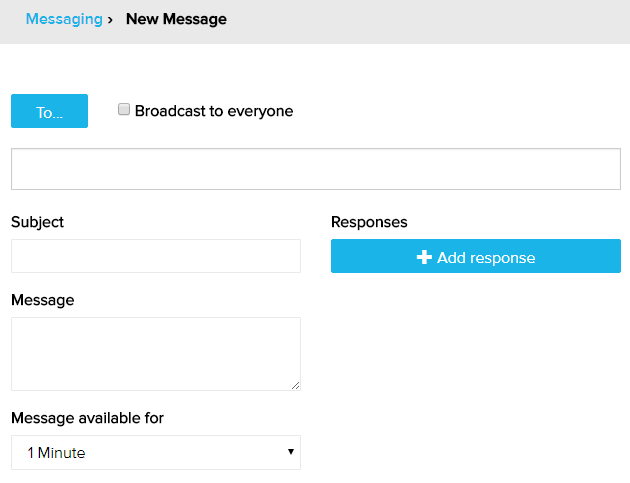Click the Messaging breadcrumb link

(63, 19)
